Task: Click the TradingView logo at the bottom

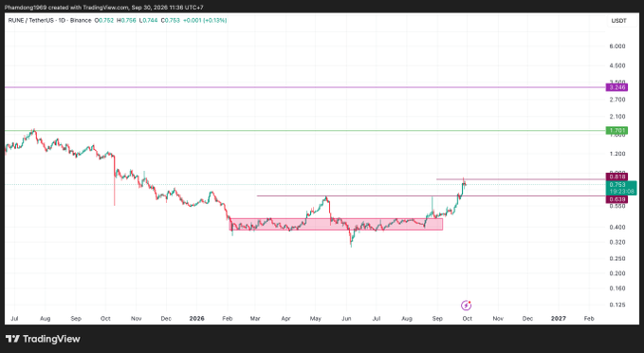Action: (x=43, y=339)
